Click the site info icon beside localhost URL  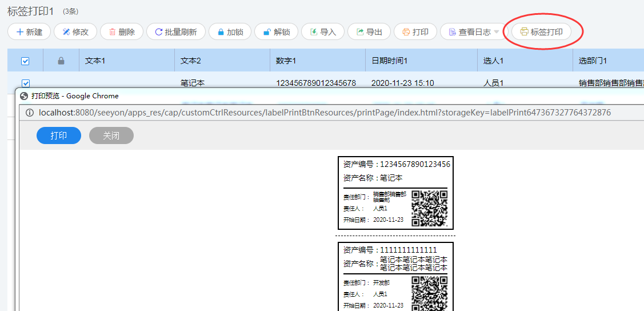click(x=30, y=113)
